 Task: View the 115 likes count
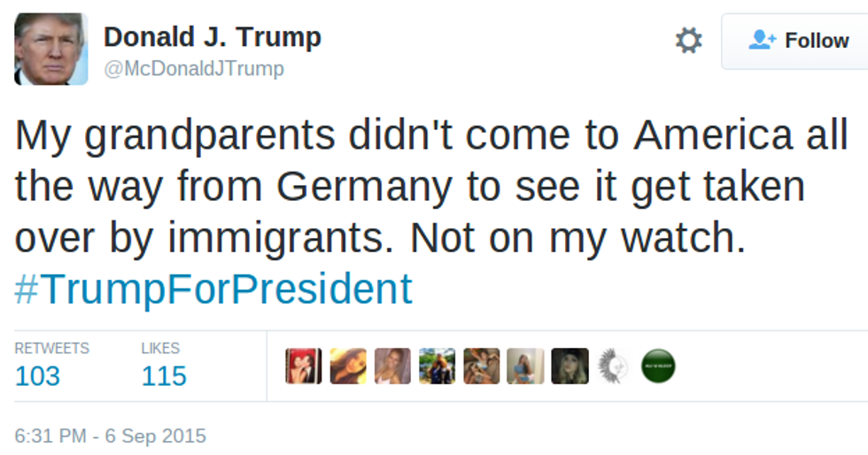[164, 376]
